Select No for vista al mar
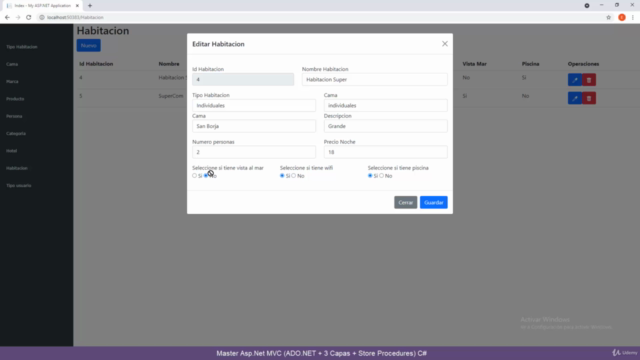Image resolution: width=640 pixels, height=360 pixels. click(x=206, y=176)
